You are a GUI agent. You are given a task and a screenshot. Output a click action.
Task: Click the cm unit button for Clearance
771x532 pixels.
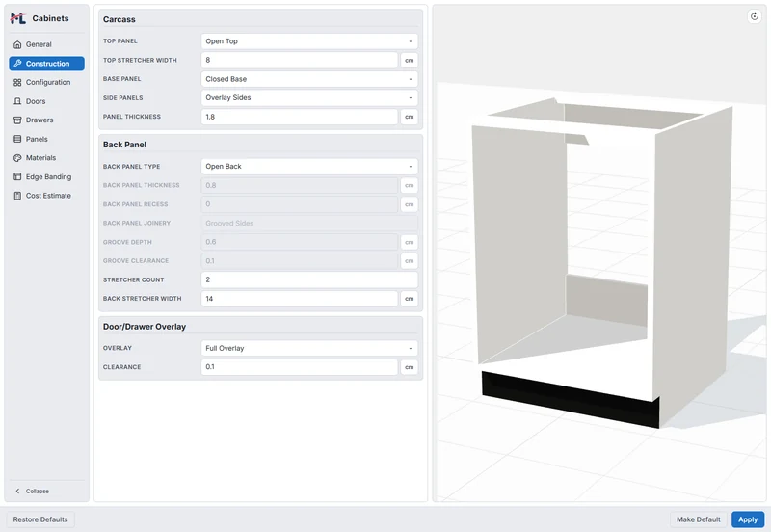coord(409,367)
